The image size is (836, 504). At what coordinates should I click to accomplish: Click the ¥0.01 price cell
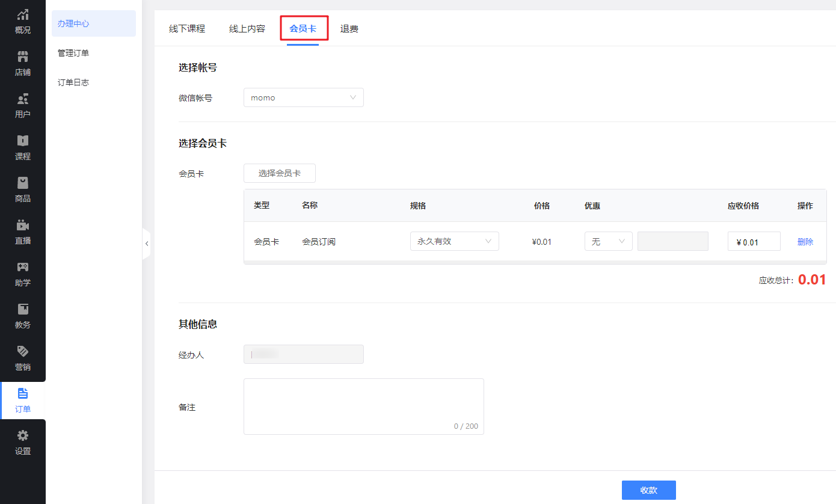(x=542, y=242)
